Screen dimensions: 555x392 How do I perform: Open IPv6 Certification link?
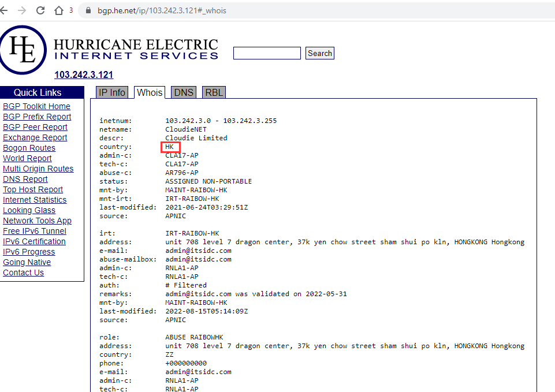34,241
